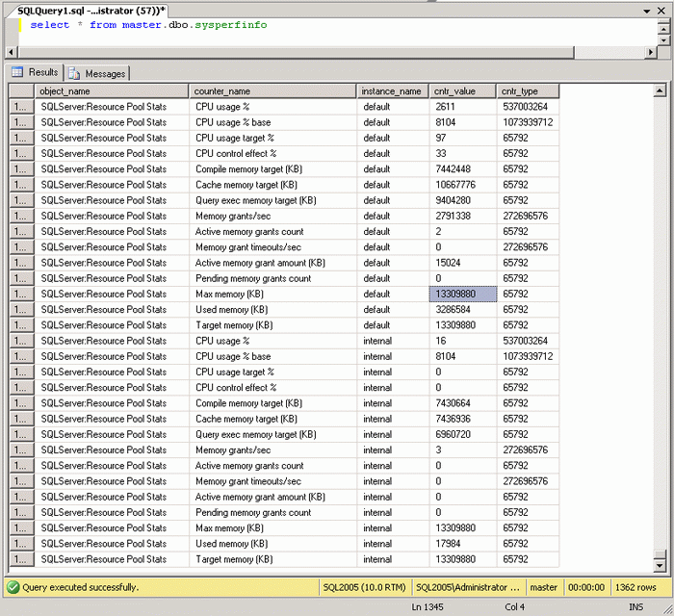Click row header of internal Target memory row
674x616 pixels.
coord(21,559)
